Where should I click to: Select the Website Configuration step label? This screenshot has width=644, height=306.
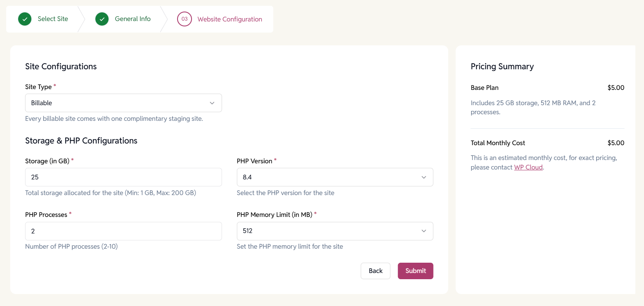click(x=230, y=19)
